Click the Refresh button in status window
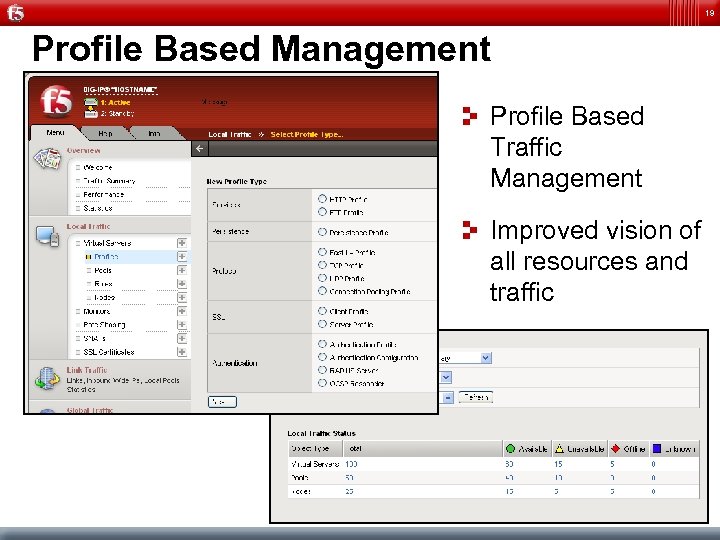 pyautogui.click(x=475, y=397)
